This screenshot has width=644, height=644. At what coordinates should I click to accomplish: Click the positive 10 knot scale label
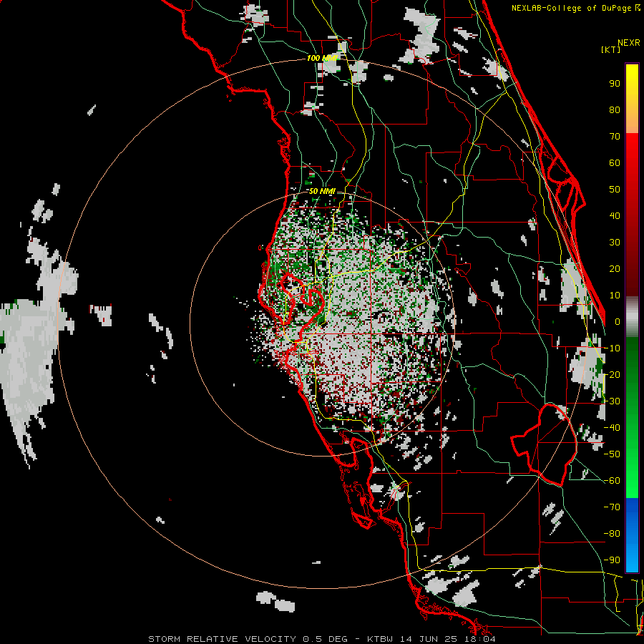(615, 296)
